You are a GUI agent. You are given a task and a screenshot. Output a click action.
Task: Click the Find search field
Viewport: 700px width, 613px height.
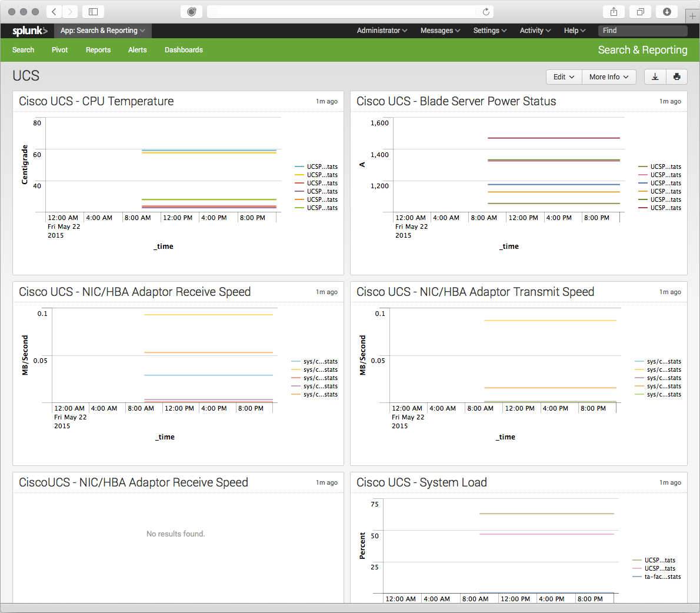(642, 31)
